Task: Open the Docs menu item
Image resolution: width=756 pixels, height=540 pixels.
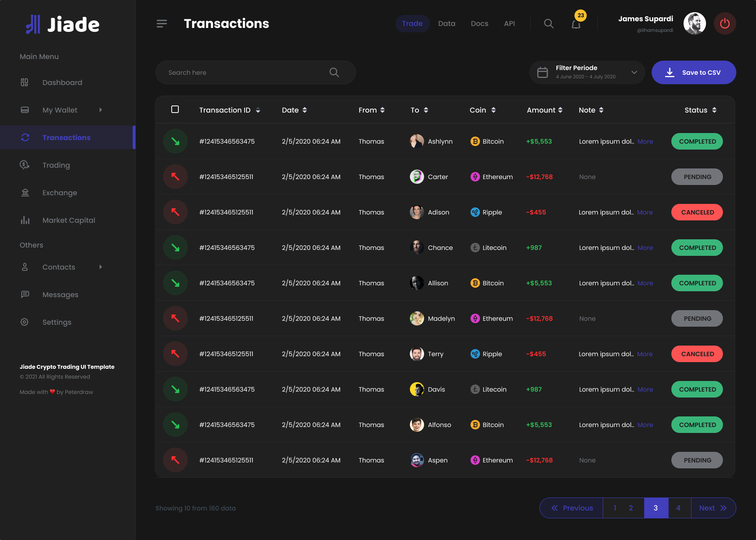Action: click(x=479, y=23)
